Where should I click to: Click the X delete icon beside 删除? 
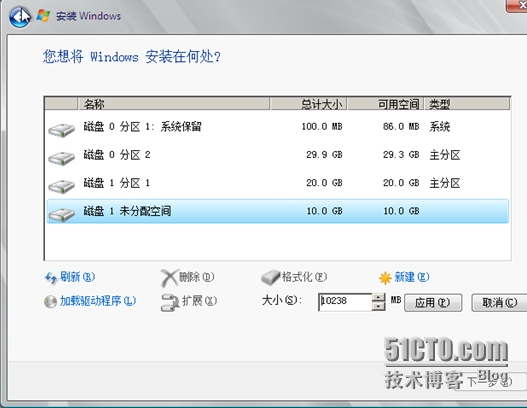click(169, 278)
